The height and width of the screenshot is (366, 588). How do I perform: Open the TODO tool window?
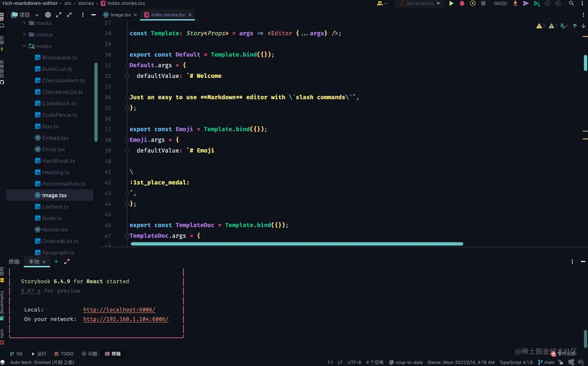click(64, 354)
